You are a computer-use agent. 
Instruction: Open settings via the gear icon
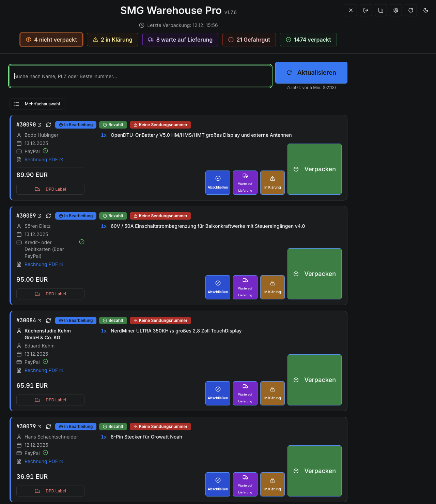click(x=395, y=10)
